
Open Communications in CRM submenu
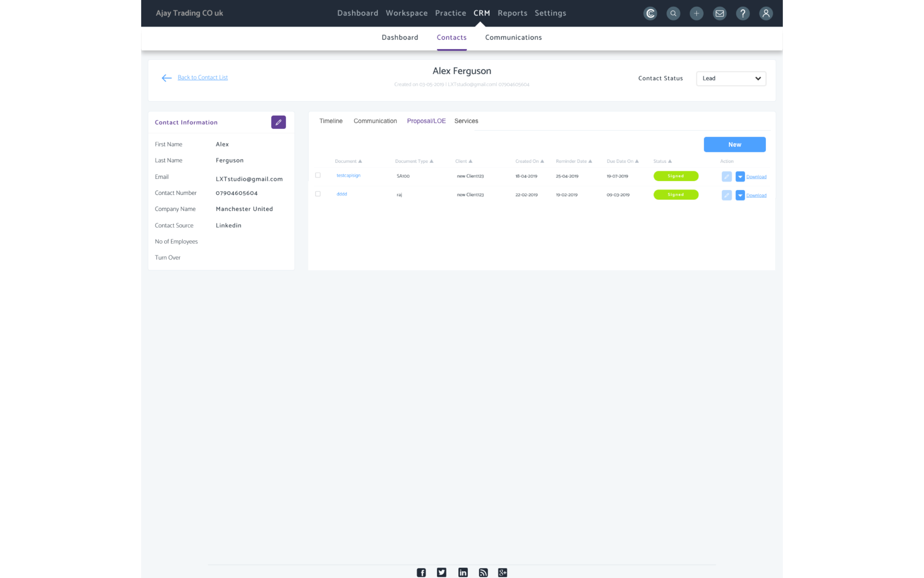pos(513,37)
